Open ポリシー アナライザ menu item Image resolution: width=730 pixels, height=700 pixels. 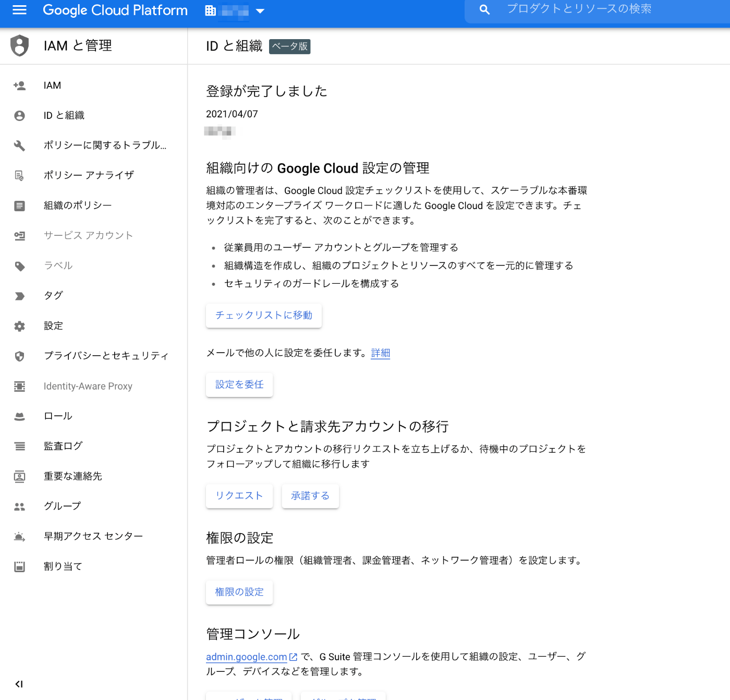click(94, 175)
